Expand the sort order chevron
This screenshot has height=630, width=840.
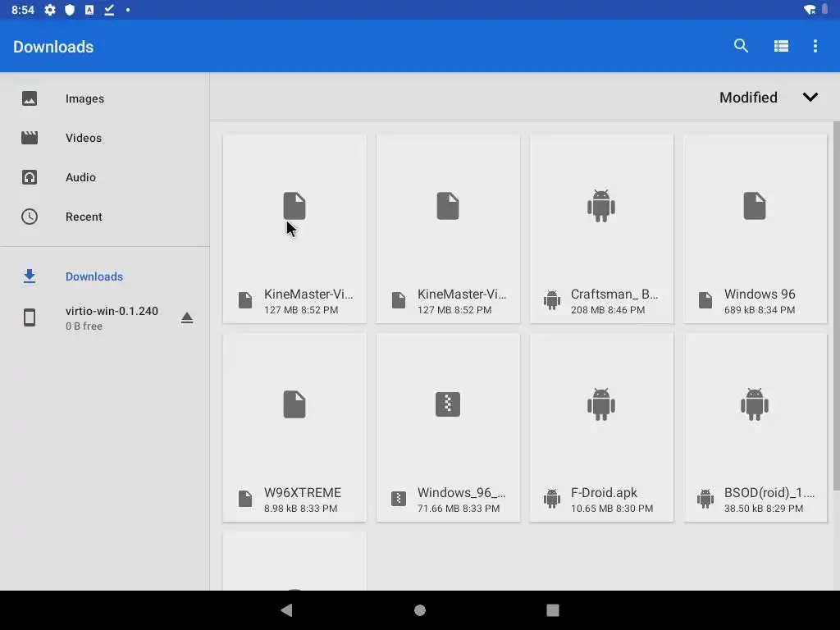pos(810,97)
